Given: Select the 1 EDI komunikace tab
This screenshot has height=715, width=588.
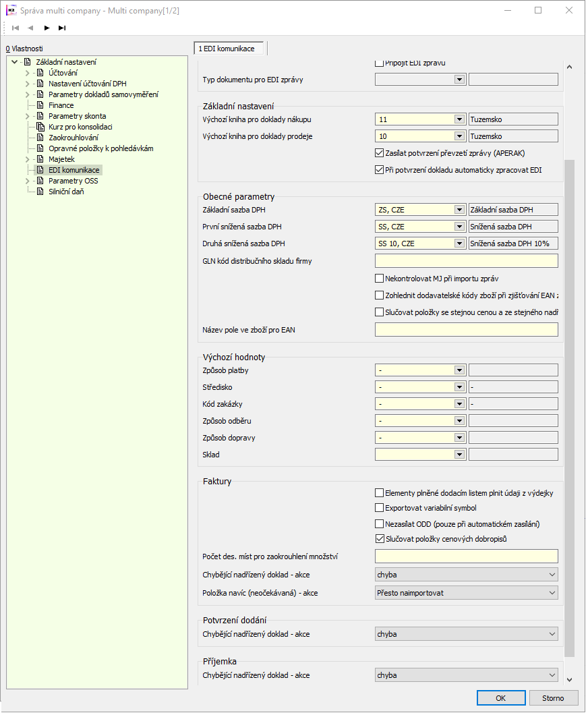Looking at the screenshot, I should pyautogui.click(x=229, y=49).
